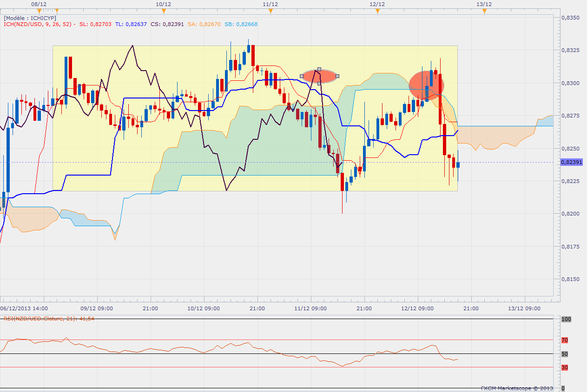Click the blue current price tag 0,82391
Screen dimensions: 587x392
click(571, 162)
